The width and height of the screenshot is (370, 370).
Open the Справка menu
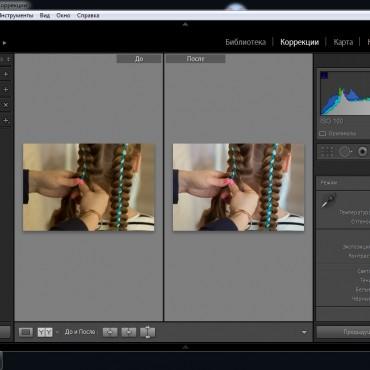(88, 15)
